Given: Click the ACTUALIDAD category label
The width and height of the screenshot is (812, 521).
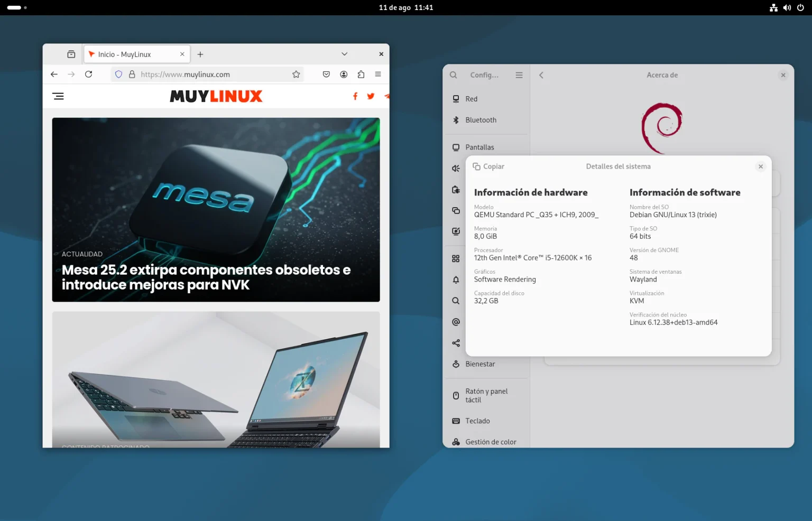Looking at the screenshot, I should pos(82,254).
